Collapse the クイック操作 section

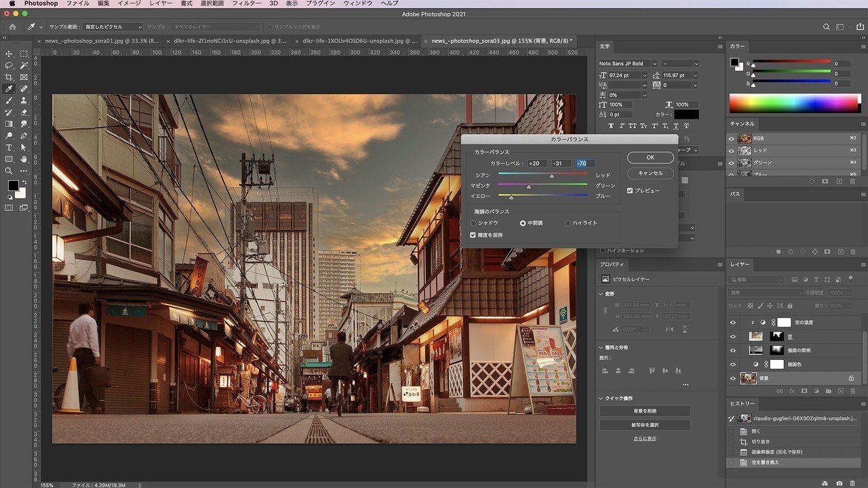coord(601,399)
